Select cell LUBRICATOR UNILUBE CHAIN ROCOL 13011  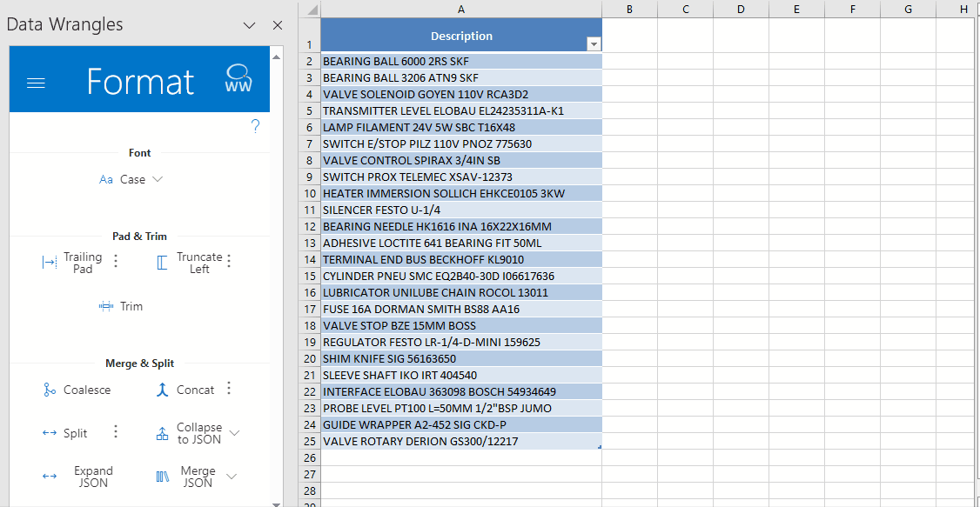click(461, 292)
